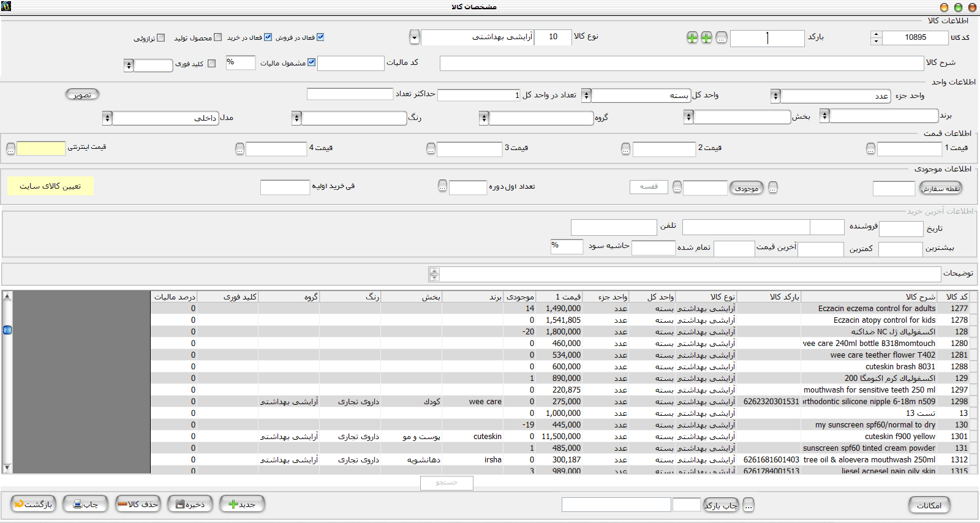Click the green plus adjacent to barcode ellipsis button
This screenshot has width=980, height=523.
point(706,38)
